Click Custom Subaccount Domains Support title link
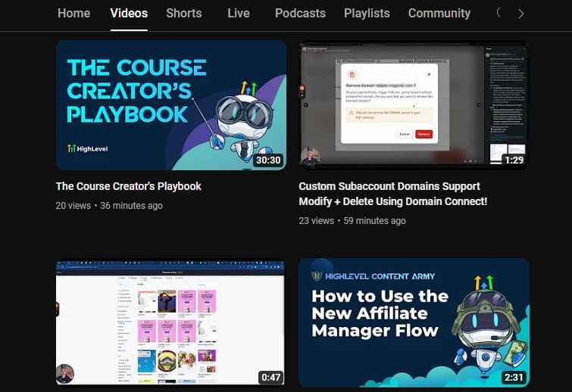The width and height of the screenshot is (572, 392). [x=393, y=194]
